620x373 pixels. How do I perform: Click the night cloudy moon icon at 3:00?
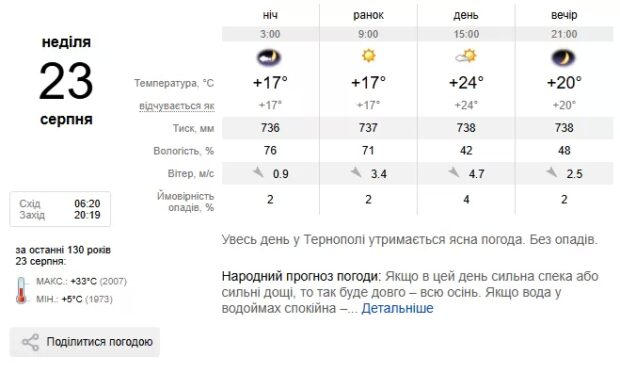pyautogui.click(x=269, y=58)
